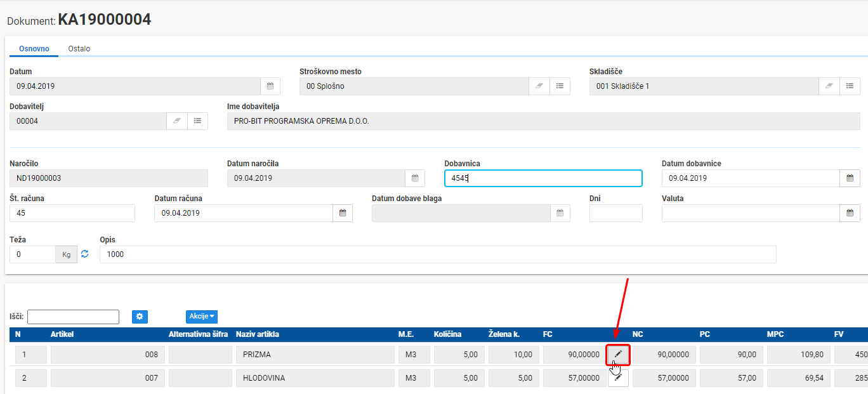Open list for Dobavitelj field
The image size is (868, 394).
[197, 121]
